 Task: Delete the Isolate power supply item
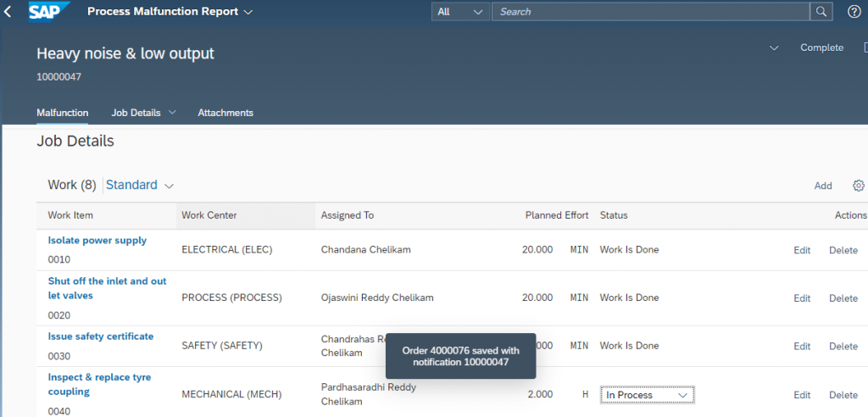coord(843,250)
